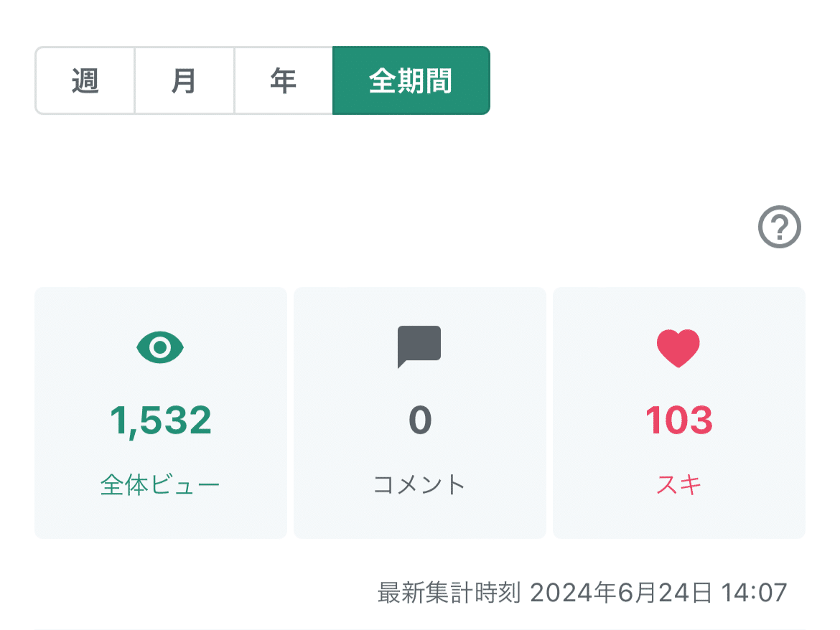The height and width of the screenshot is (630, 840).
Task: Click the green eye views icon
Action: pos(161,348)
